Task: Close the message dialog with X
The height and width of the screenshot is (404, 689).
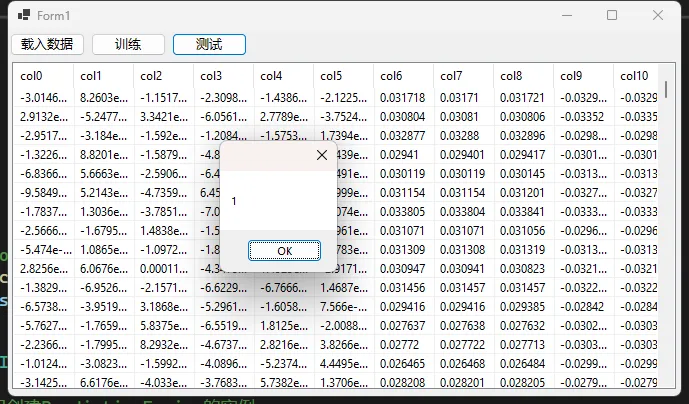Action: [321, 155]
